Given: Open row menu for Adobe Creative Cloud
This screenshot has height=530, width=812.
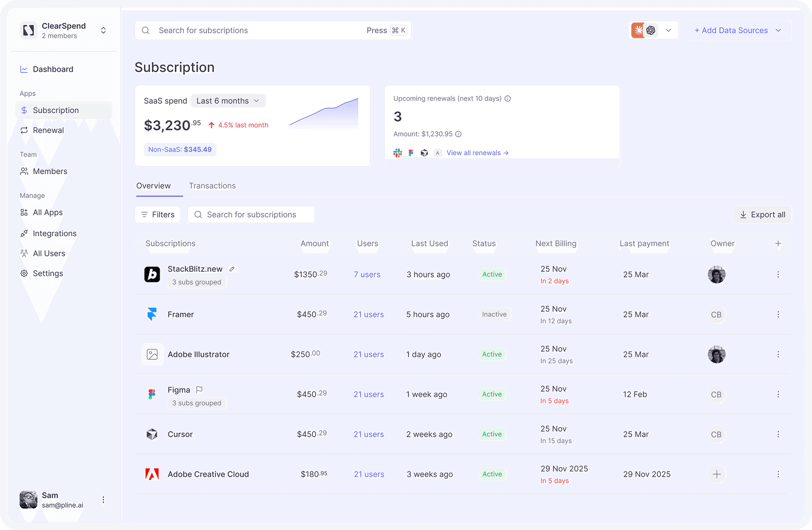Looking at the screenshot, I should coord(778,474).
